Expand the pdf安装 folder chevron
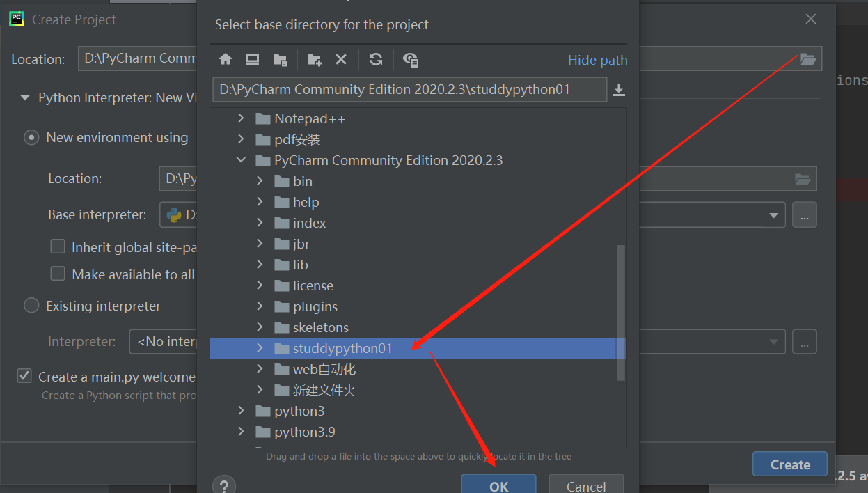This screenshot has width=868, height=493. (241, 139)
